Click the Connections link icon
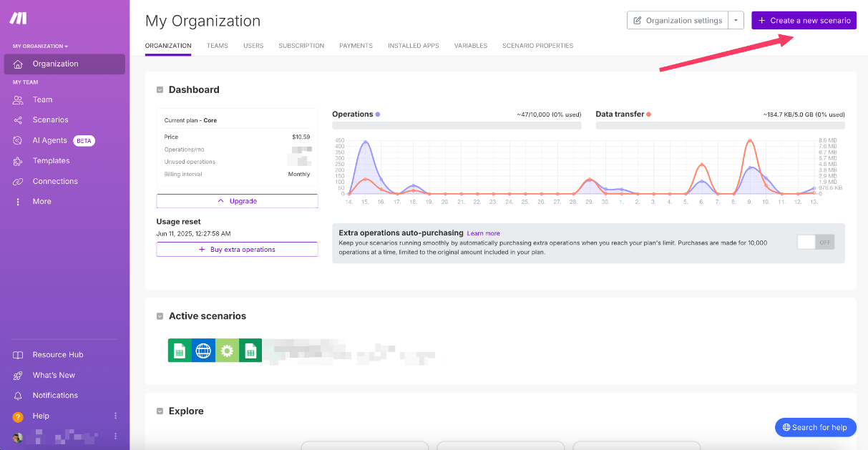 click(x=18, y=182)
